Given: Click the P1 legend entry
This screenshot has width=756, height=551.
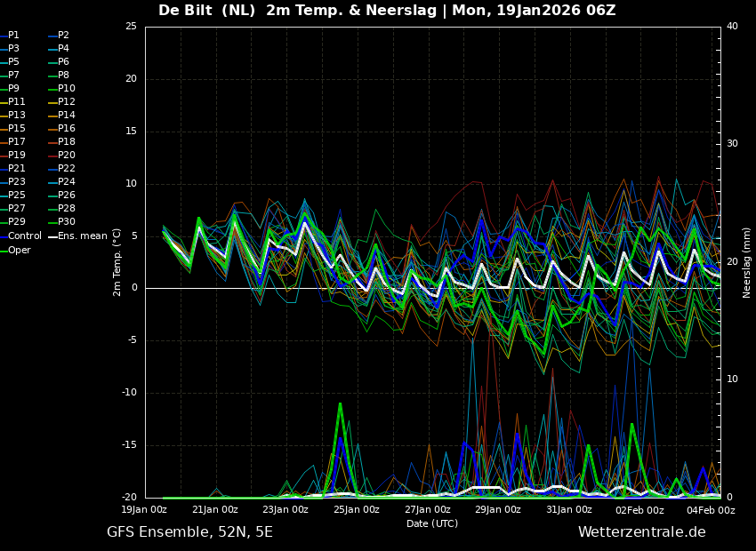Looking at the screenshot, I should (x=13, y=36).
